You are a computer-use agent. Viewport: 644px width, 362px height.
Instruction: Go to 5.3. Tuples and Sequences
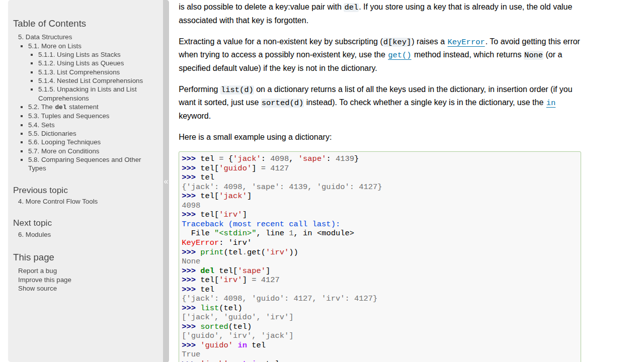[68, 116]
